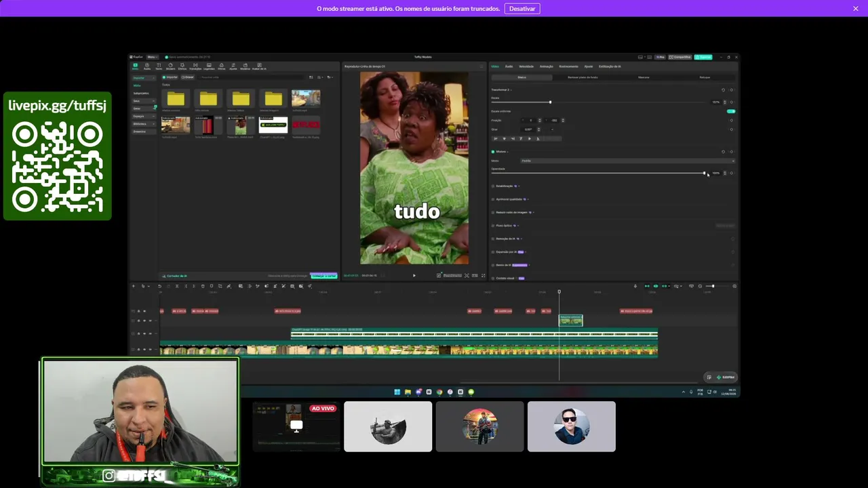Click Desativar in the streamer mode banner
Viewport: 868px width, 488px height.
point(522,9)
